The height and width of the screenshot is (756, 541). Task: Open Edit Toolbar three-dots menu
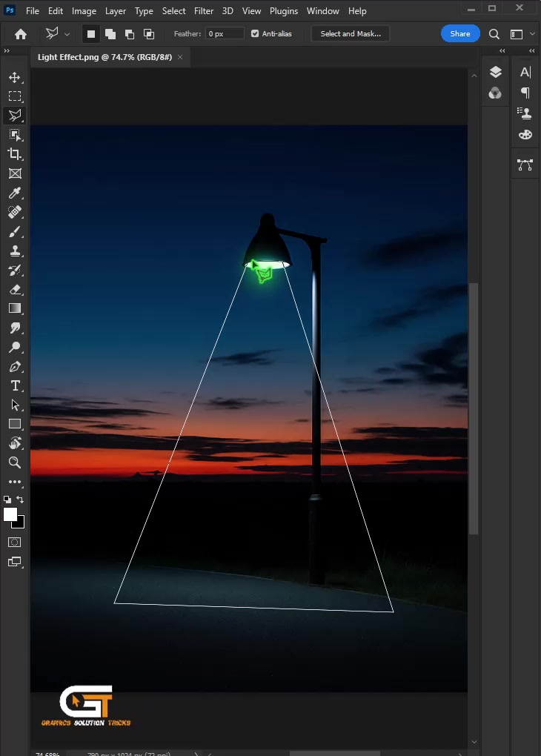15,482
